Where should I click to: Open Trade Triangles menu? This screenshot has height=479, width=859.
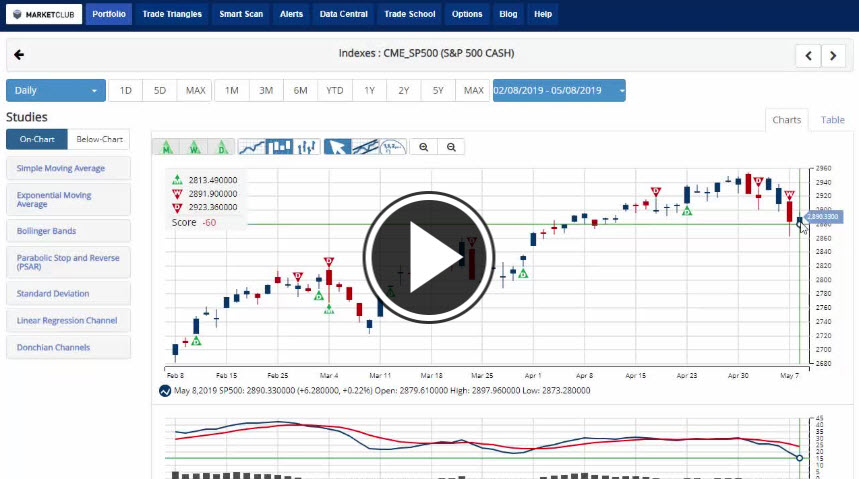[172, 14]
